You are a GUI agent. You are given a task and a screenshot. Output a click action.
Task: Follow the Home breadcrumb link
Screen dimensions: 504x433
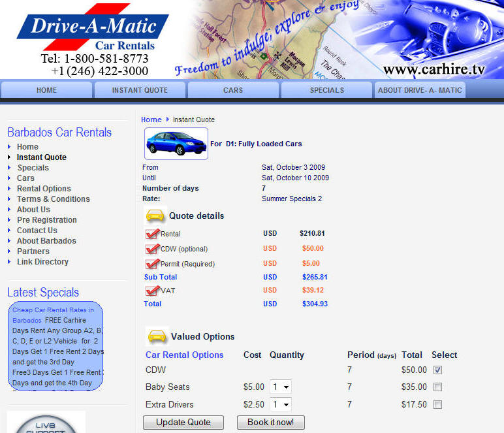click(x=151, y=120)
